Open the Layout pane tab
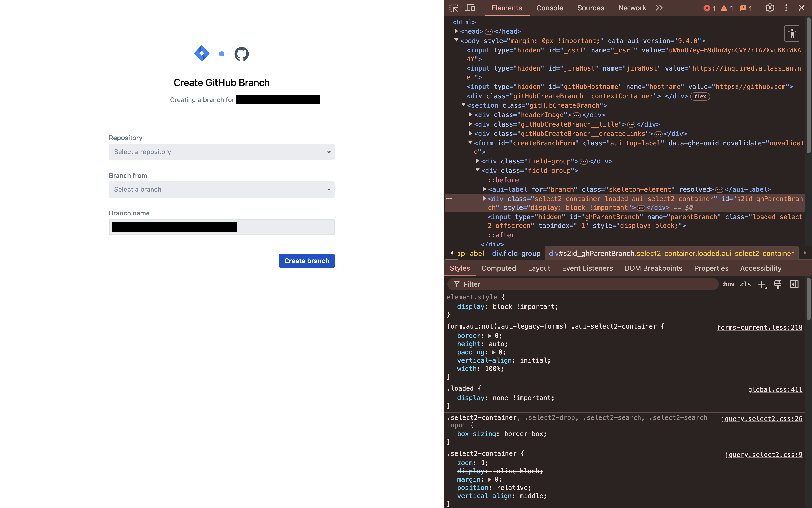The image size is (812, 508). [539, 268]
